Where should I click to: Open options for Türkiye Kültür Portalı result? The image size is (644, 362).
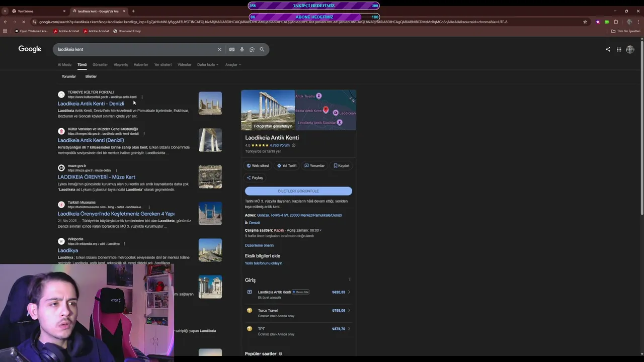[x=142, y=97]
